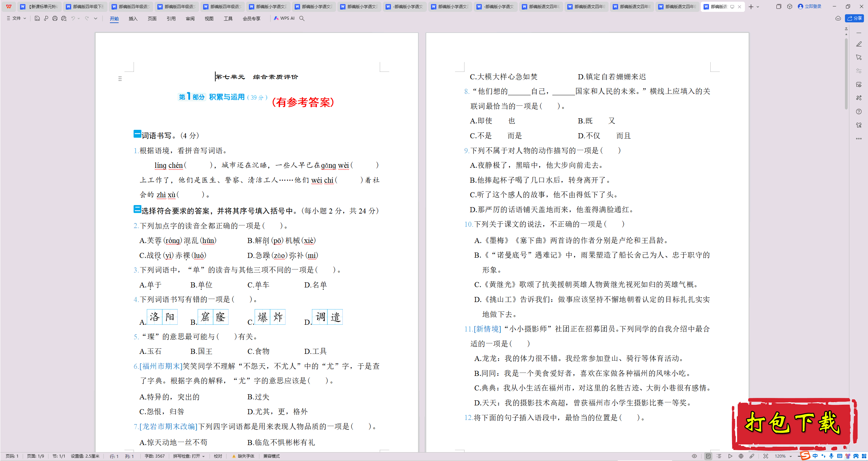The image size is (868, 461).
Task: Click the cloud sync status icon
Action: pos(838,18)
